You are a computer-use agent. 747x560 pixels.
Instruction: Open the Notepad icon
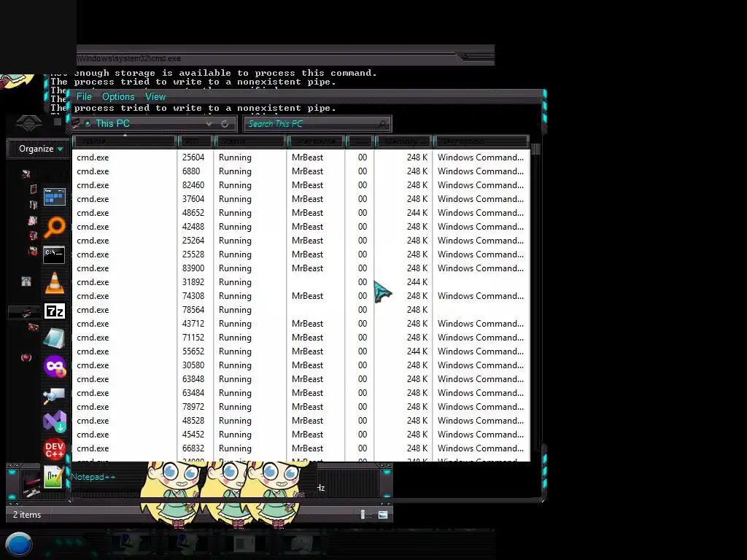point(54,338)
